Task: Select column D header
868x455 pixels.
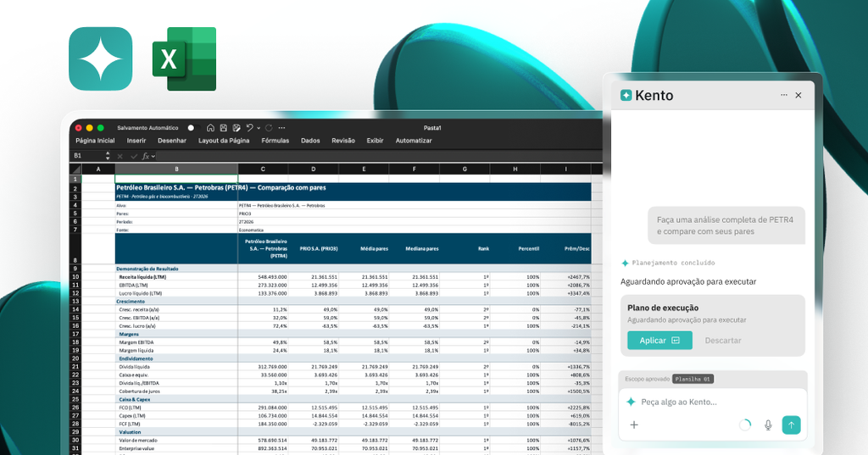Action: [314, 169]
